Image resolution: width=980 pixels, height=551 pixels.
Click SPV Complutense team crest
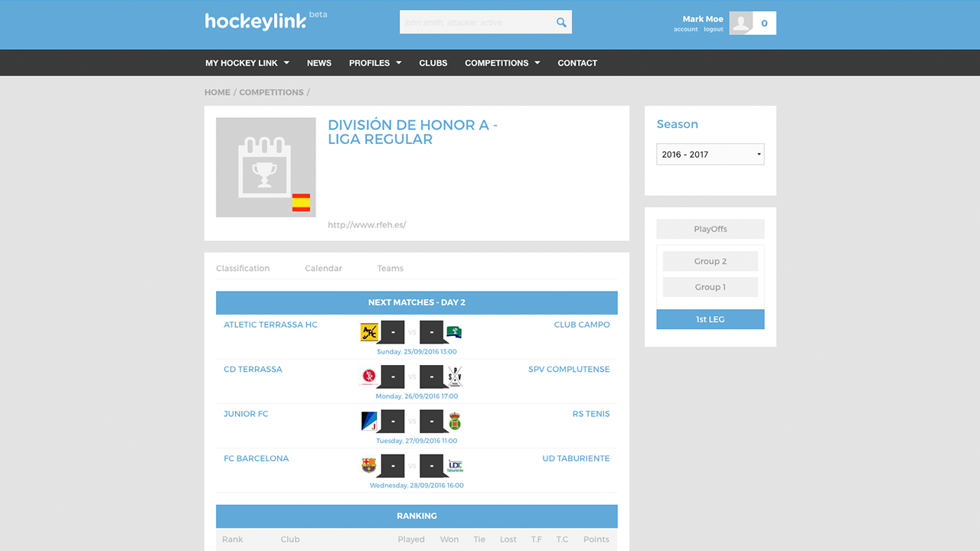pyautogui.click(x=455, y=377)
